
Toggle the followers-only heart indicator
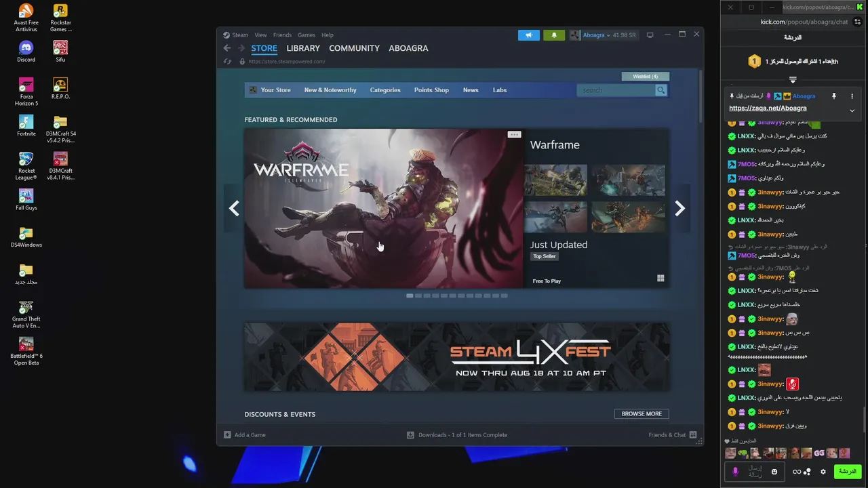728,441
